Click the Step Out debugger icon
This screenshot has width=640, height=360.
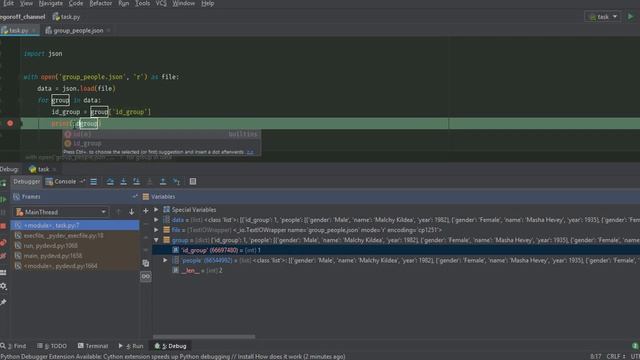click(162, 182)
